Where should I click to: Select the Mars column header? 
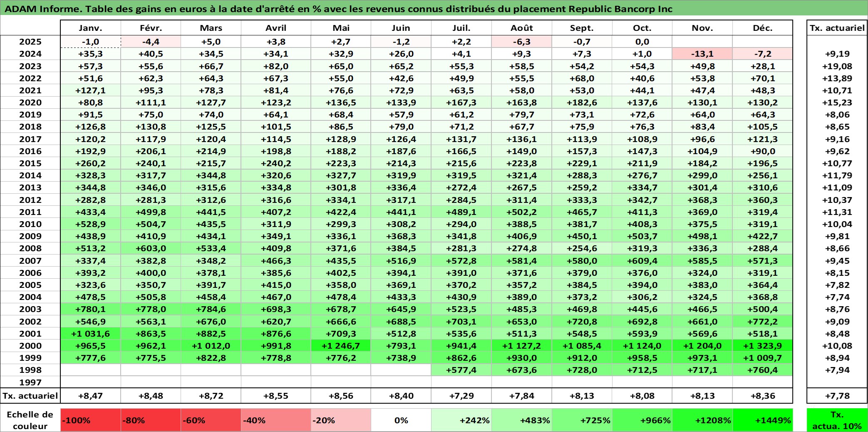[211, 28]
